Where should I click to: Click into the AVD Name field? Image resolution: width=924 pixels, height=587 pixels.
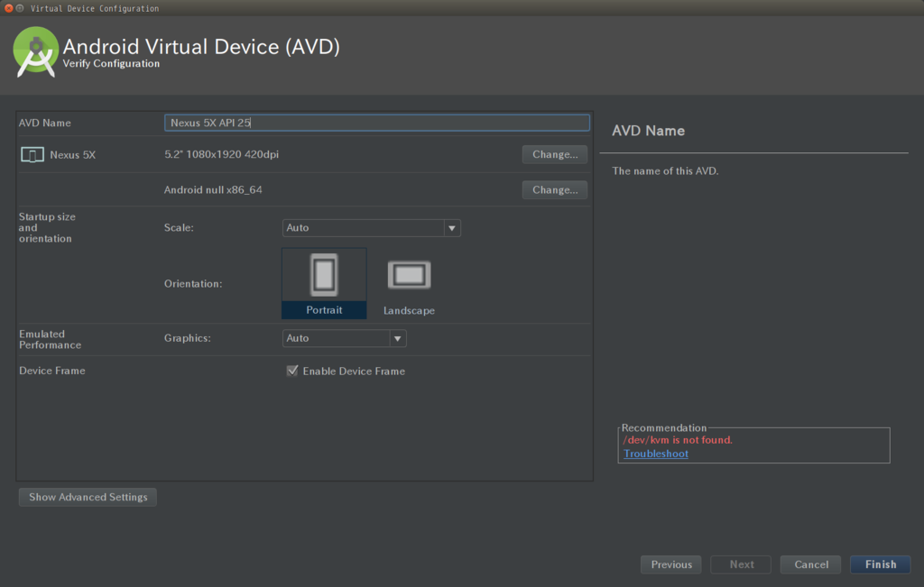pos(376,123)
